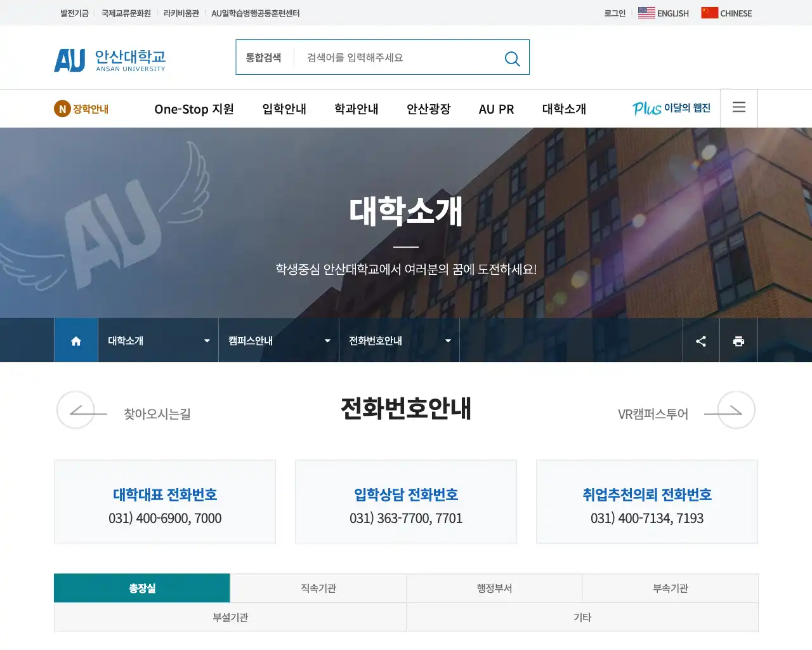The image size is (812, 650).
Task: Click the print icon
Action: pyautogui.click(x=738, y=340)
